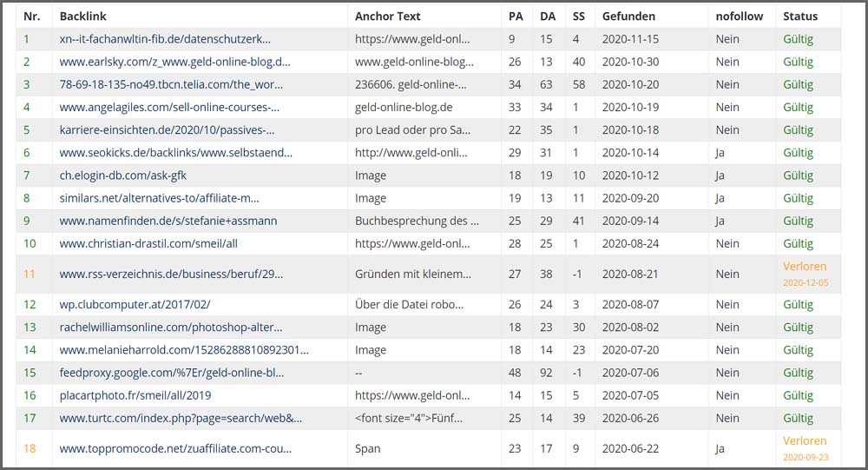Sort by the Gefunden column header
Image resolution: width=868 pixels, height=470 pixels.
click(628, 17)
